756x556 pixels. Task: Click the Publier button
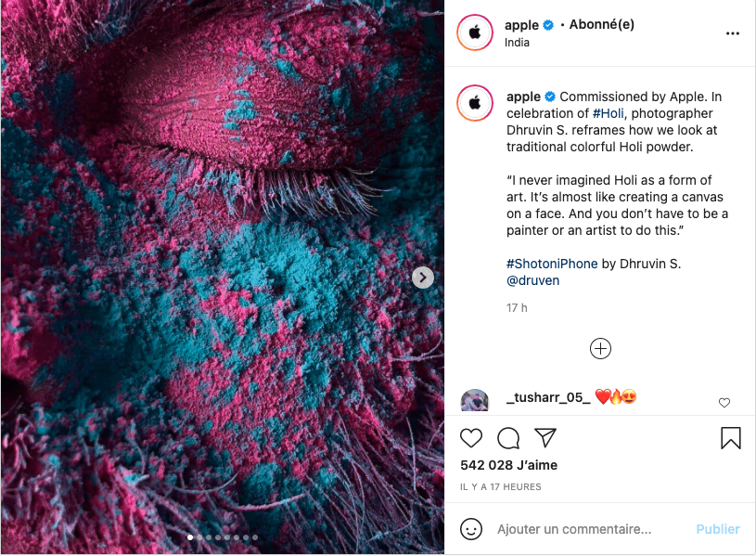pyautogui.click(x=717, y=529)
